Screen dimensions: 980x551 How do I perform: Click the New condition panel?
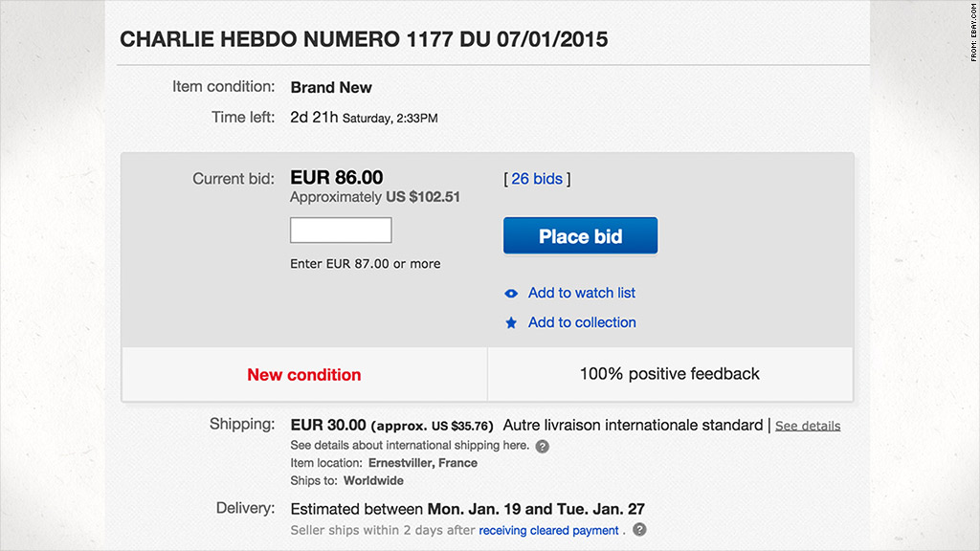(x=304, y=374)
